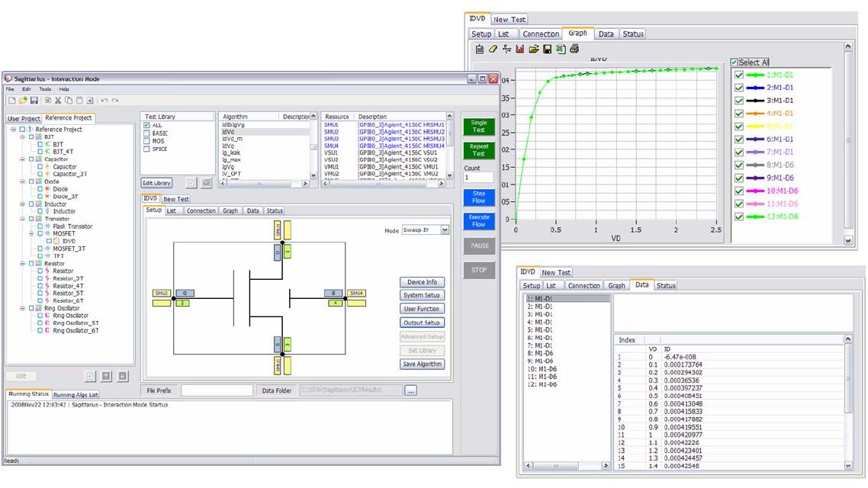The height and width of the screenshot is (488, 868).
Task: Click the Excel export icon in Graph toolbar
Action: tap(561, 50)
